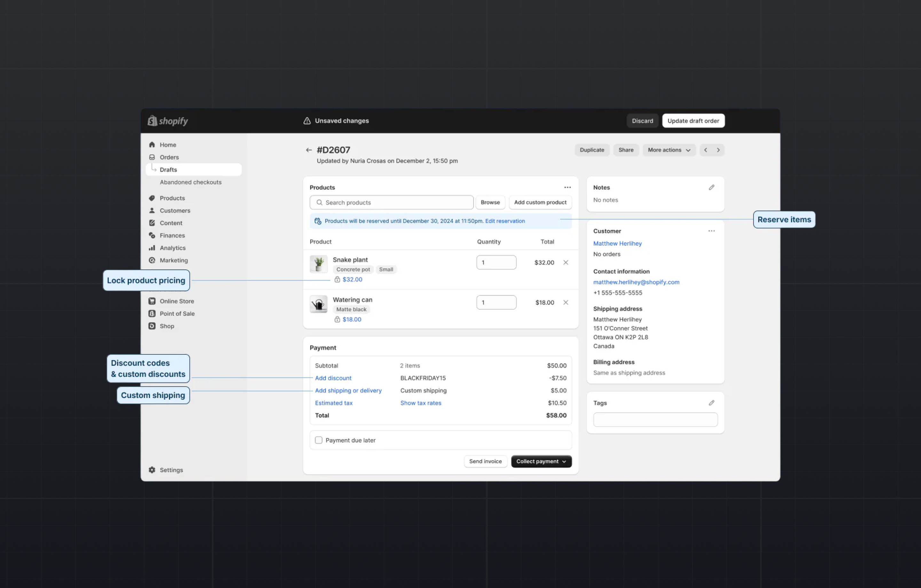This screenshot has width=921, height=588.
Task: Click the Discard button
Action: [642, 121]
